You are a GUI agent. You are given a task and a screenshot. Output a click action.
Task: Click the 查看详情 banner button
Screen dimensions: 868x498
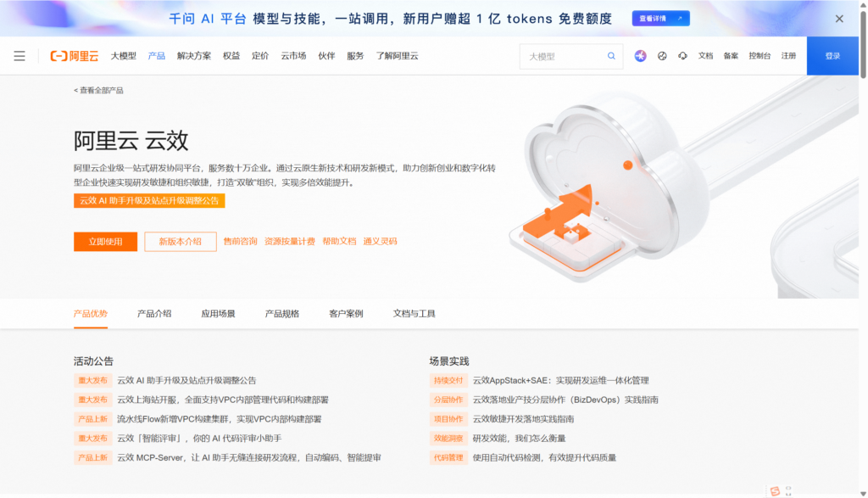[661, 19]
